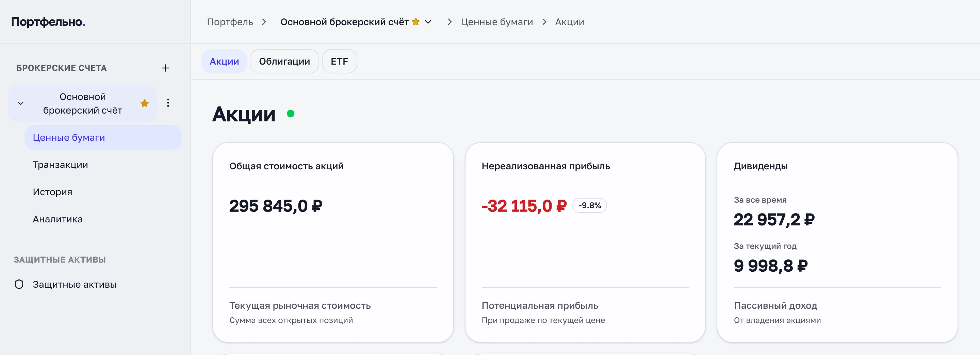Open Транзакции in sidebar
The height and width of the screenshot is (355, 980).
pos(60,165)
